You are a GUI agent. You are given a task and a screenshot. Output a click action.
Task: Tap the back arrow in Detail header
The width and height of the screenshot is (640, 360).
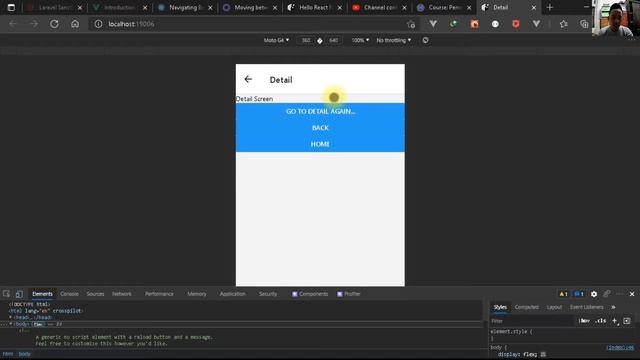[248, 79]
